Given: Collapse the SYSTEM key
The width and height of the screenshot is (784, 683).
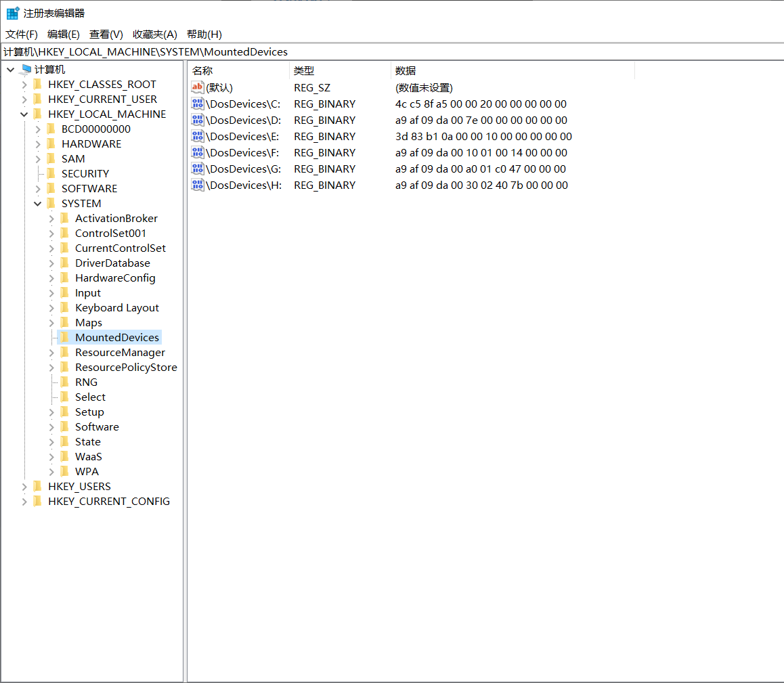Looking at the screenshot, I should [x=37, y=204].
